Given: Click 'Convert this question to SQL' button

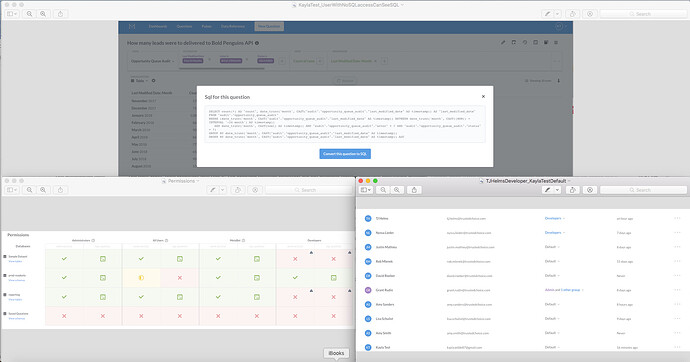Looking at the screenshot, I should (x=345, y=154).
